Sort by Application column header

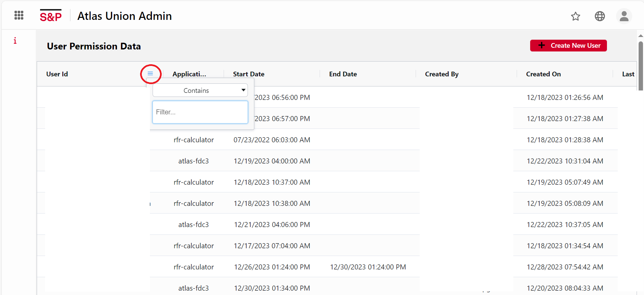(x=189, y=74)
